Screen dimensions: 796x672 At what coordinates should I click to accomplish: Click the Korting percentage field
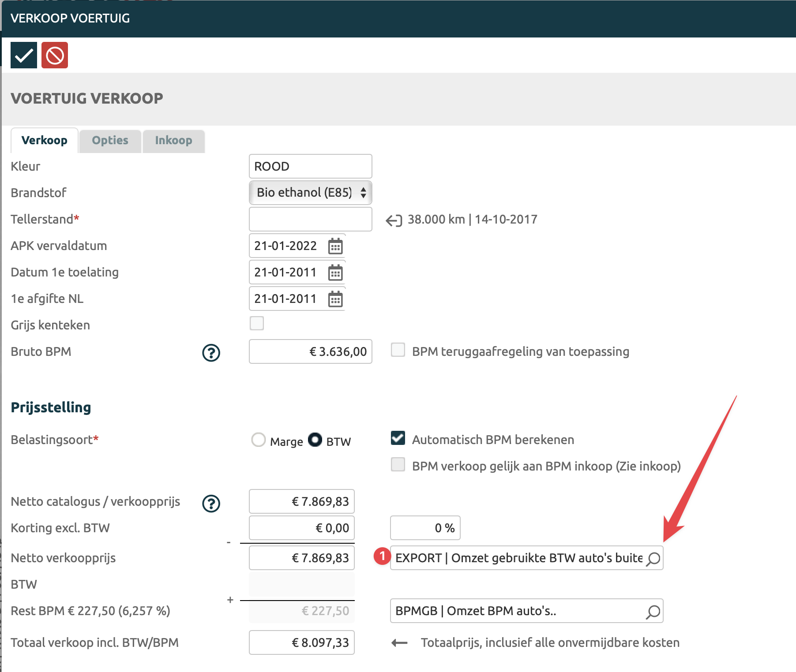[x=425, y=528]
